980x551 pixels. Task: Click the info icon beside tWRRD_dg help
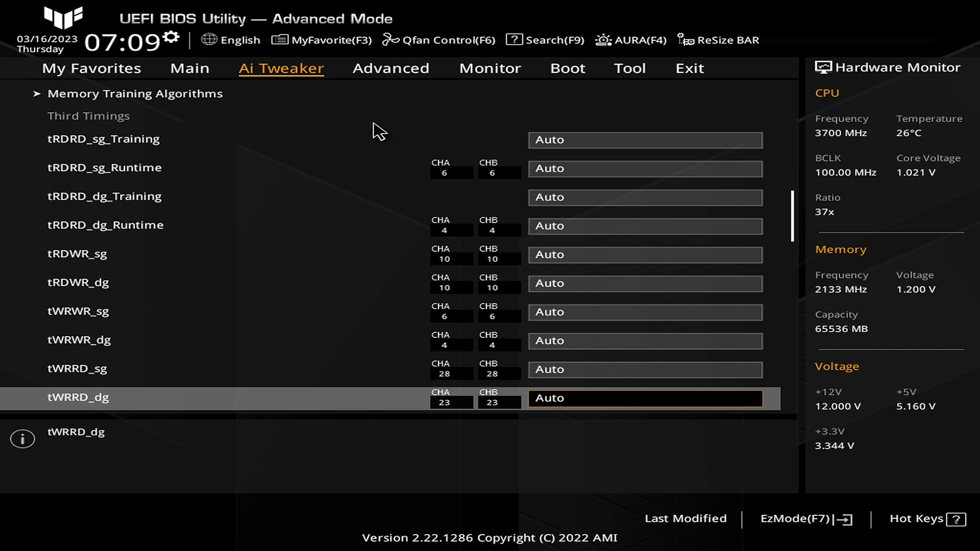click(22, 439)
